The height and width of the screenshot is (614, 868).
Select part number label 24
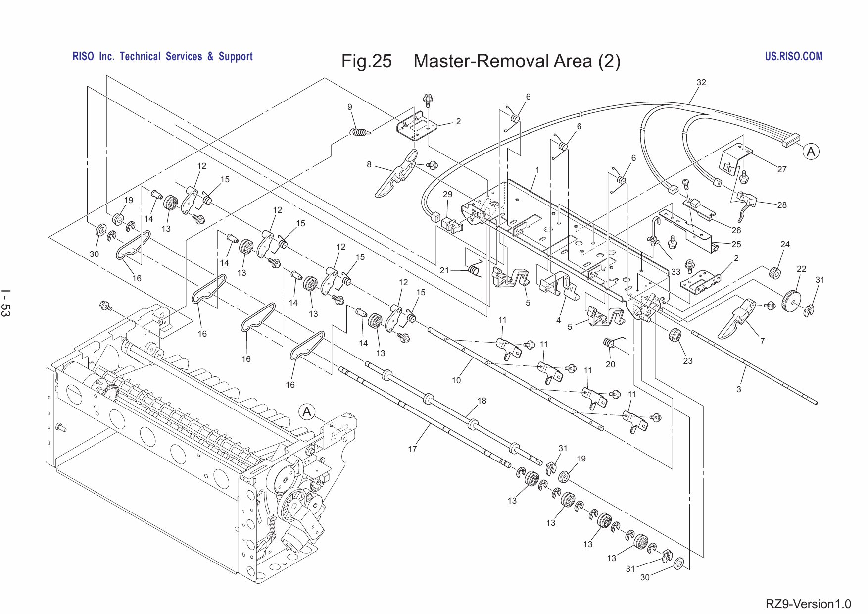[785, 244]
